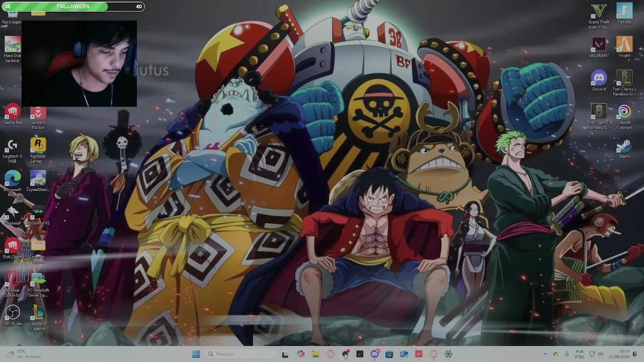Select CrystalDiskInfo desktop shortcut

38,182
